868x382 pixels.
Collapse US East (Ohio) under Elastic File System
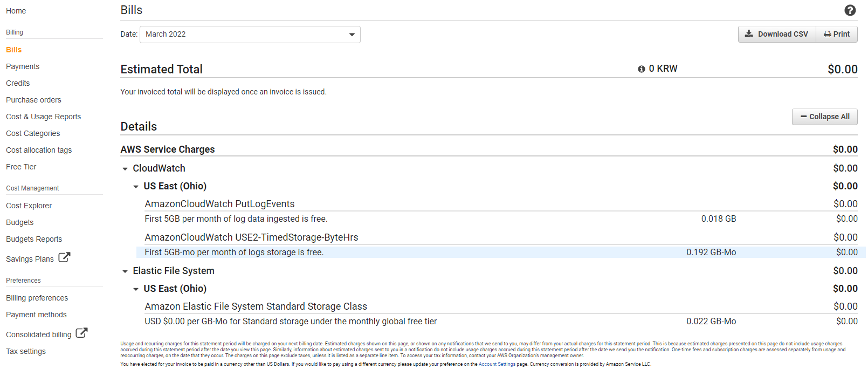point(136,289)
